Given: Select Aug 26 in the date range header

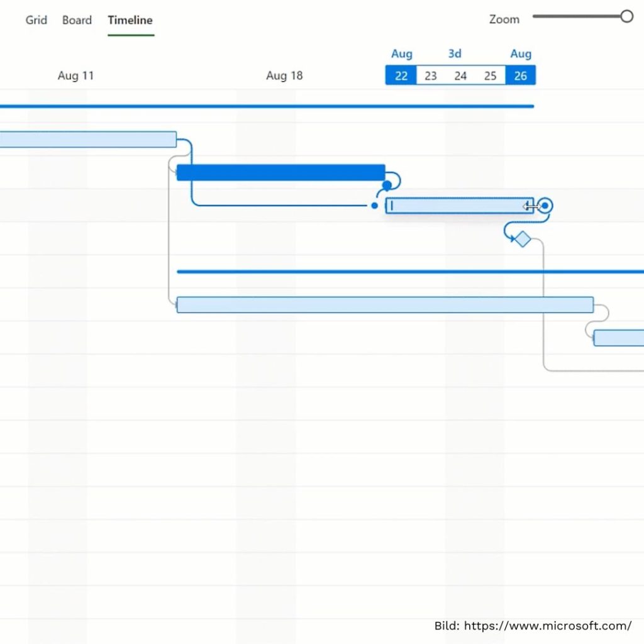Looking at the screenshot, I should pos(520,75).
